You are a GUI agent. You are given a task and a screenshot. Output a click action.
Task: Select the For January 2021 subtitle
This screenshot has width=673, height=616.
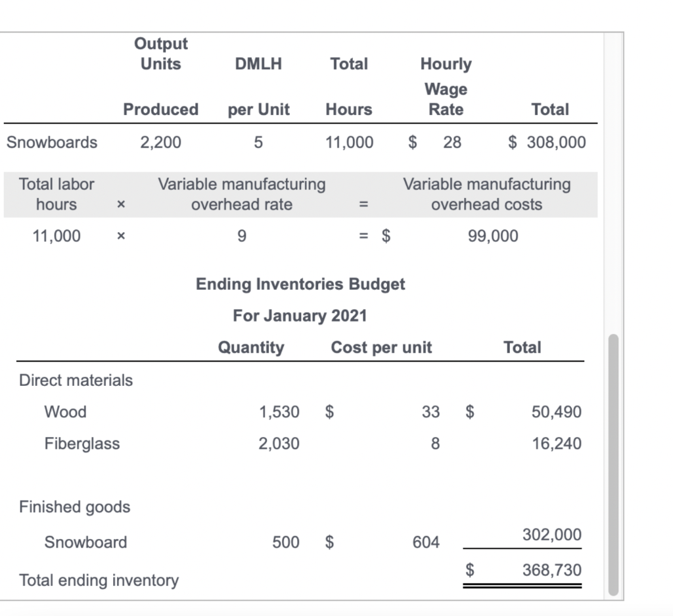pyautogui.click(x=300, y=316)
